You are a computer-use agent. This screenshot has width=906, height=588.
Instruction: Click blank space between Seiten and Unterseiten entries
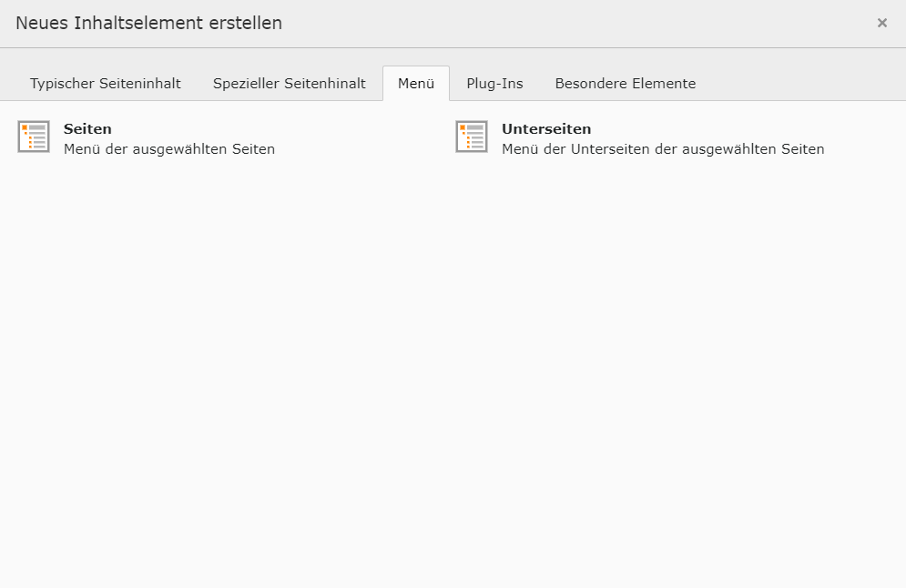point(364,138)
